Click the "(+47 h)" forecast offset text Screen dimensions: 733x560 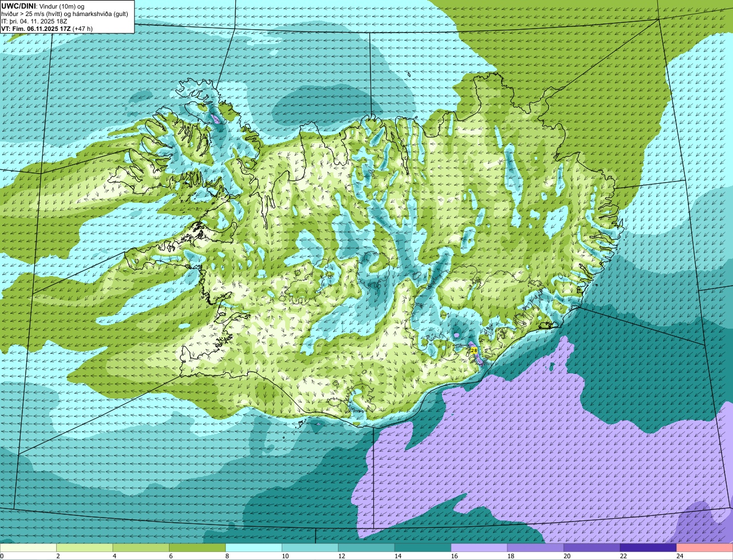83,29
